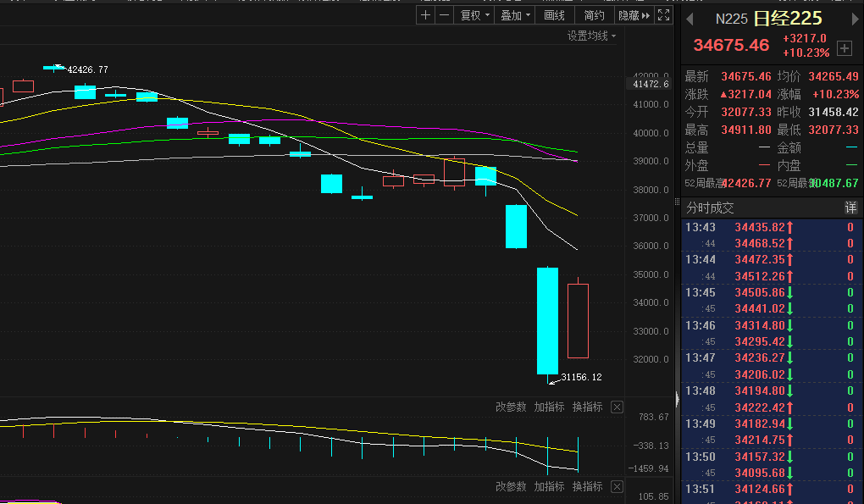Select the trade priced 34468.52

coord(771,243)
